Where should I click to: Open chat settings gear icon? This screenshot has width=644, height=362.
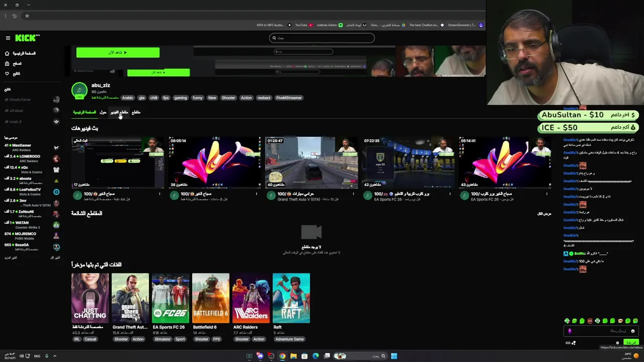618,343
